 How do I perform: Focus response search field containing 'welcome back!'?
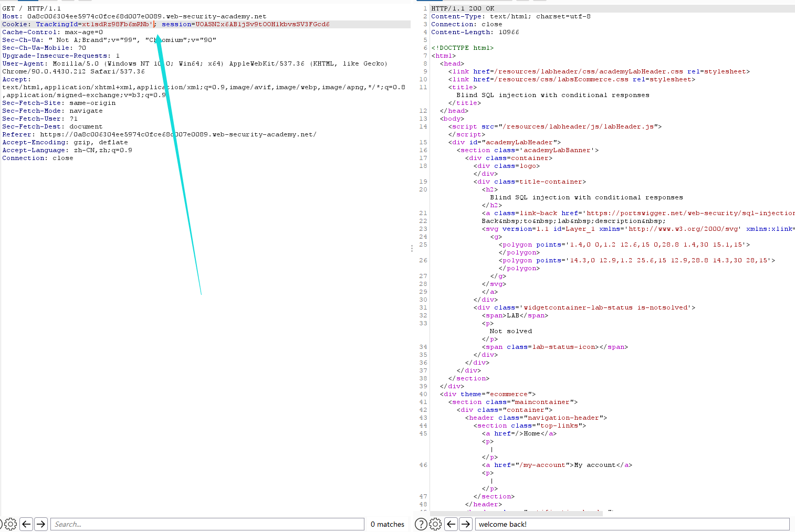point(632,524)
